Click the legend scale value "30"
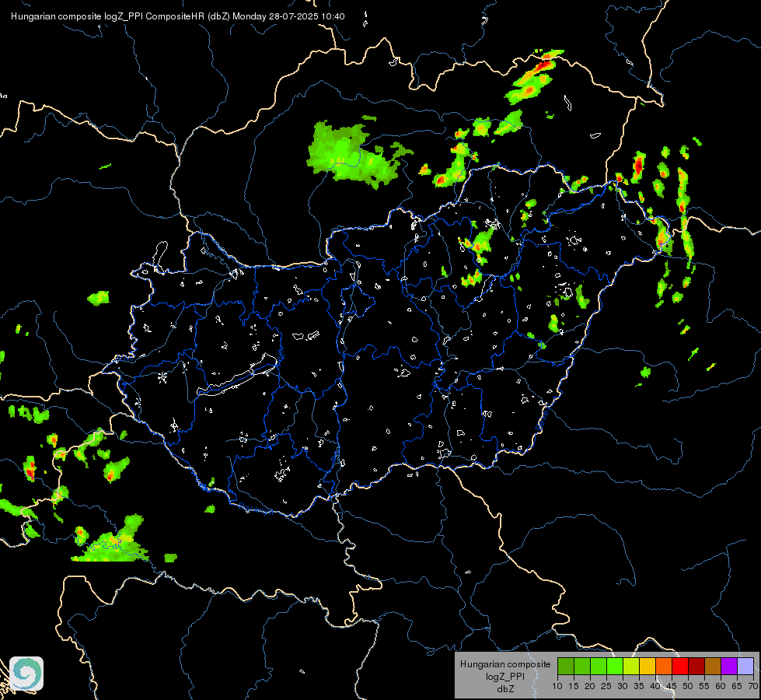761x700 pixels. tap(623, 687)
